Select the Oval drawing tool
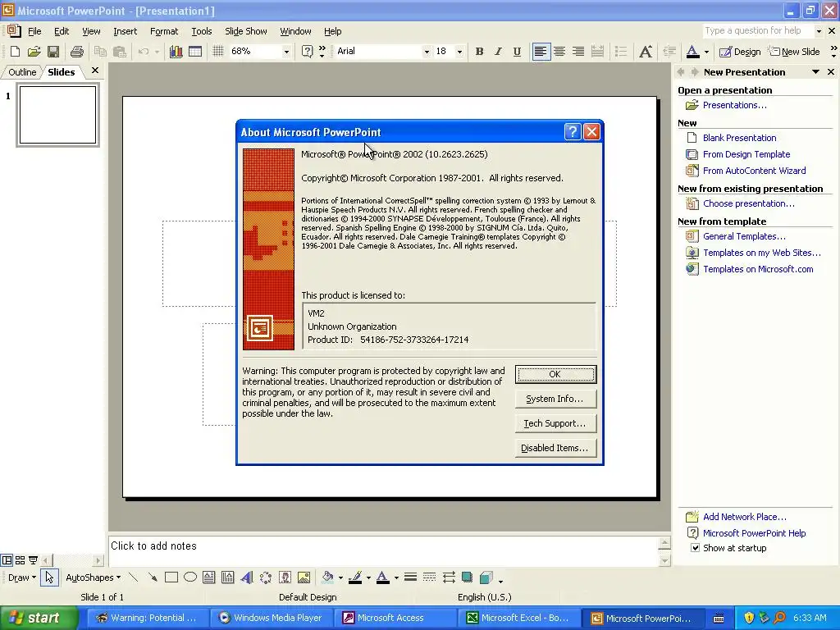This screenshot has width=840, height=630. 190,577
